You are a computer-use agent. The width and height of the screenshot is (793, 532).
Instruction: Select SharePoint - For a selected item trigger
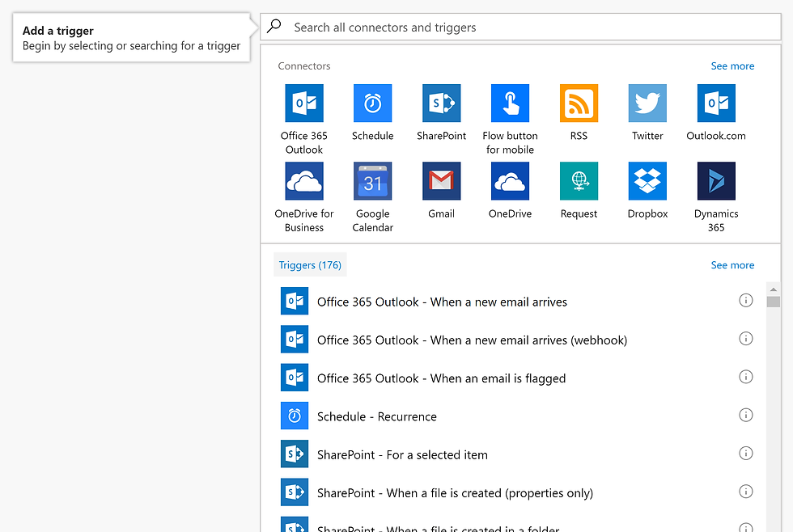point(403,455)
